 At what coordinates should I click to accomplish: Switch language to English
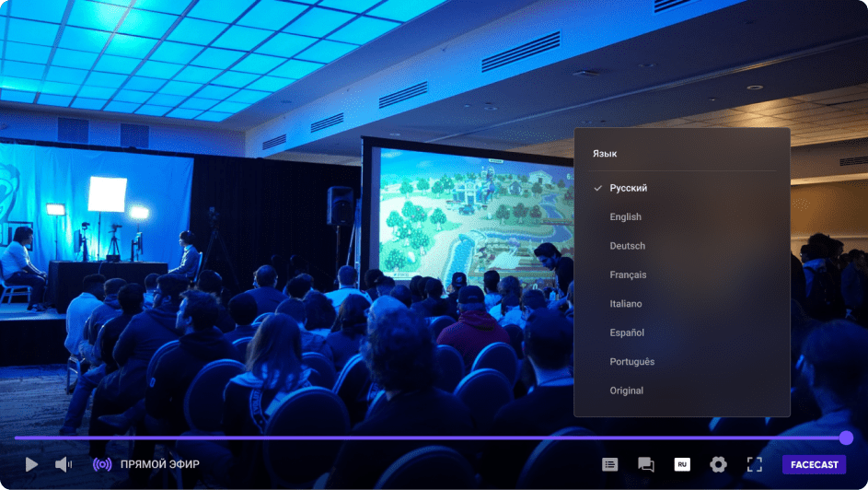point(625,217)
